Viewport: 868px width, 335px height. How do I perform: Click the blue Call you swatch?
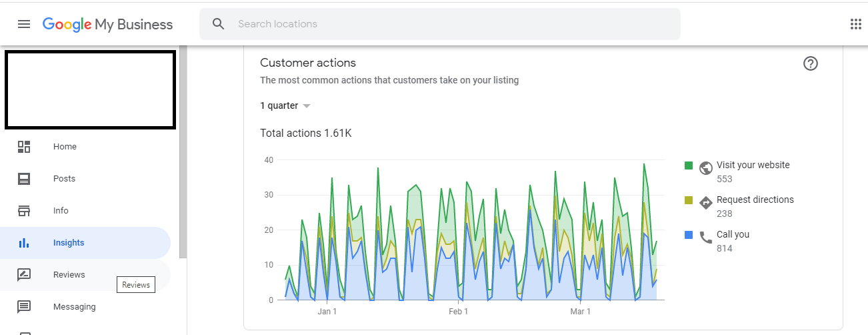pos(689,235)
